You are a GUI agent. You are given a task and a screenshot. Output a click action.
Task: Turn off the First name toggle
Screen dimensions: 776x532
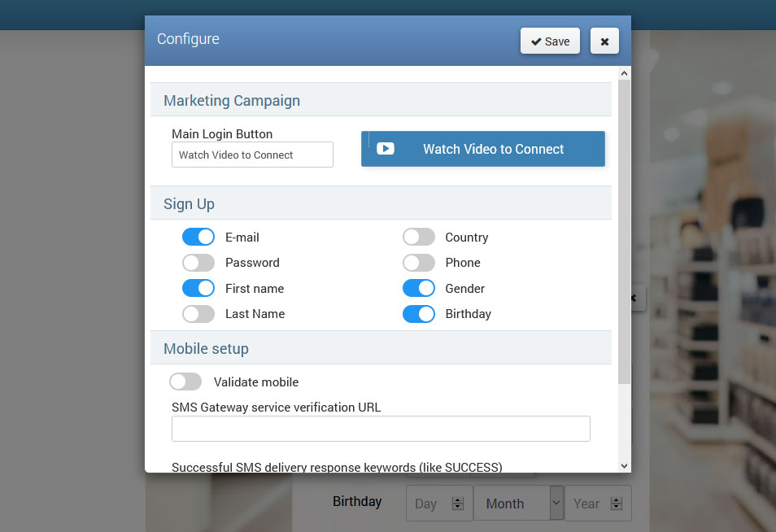198,288
